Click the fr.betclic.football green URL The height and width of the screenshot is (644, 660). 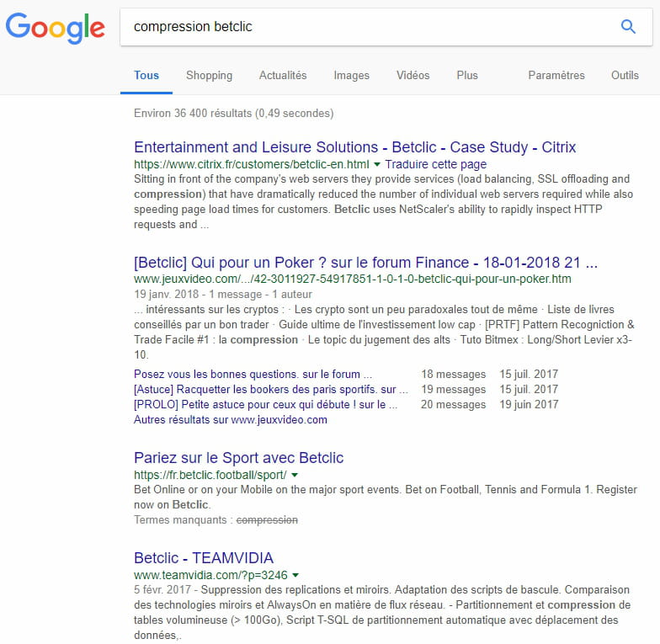(210, 475)
